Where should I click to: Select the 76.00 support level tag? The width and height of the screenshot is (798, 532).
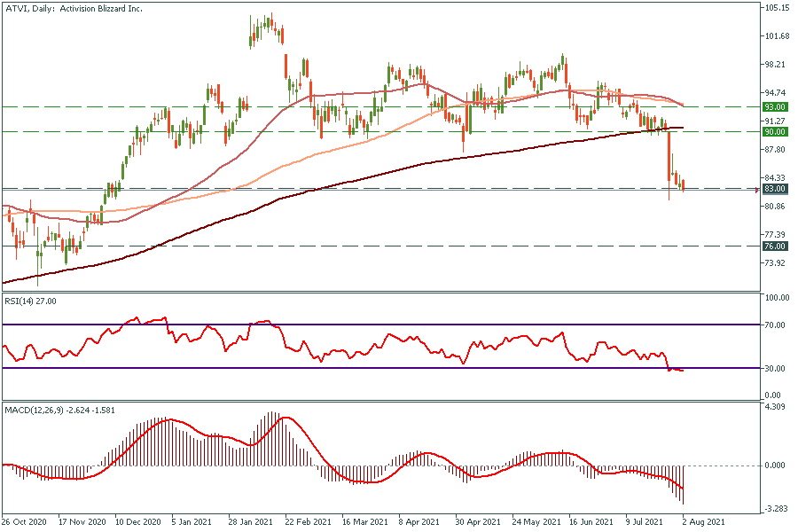coord(775,246)
